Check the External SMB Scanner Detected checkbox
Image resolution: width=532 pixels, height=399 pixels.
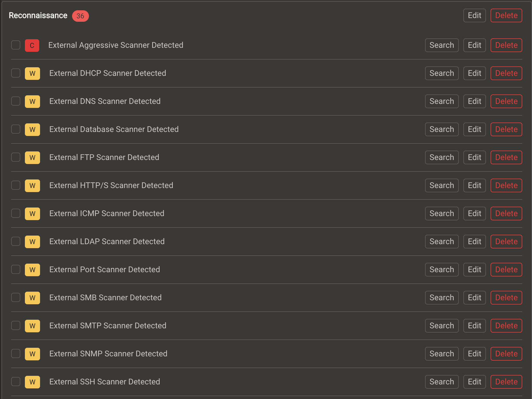click(x=16, y=297)
